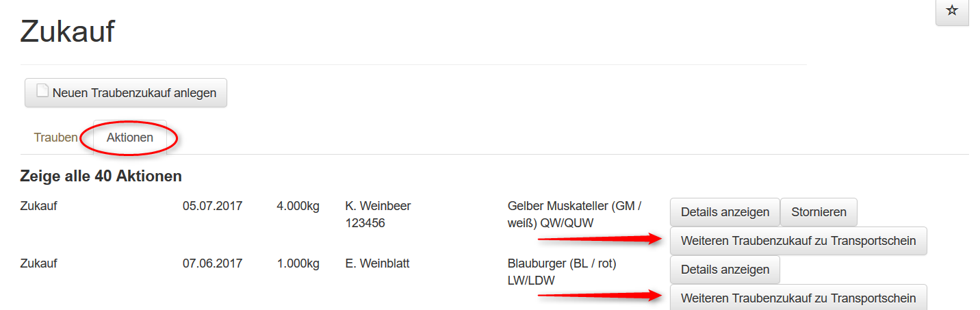Open Details anzeigen for the E. Weinblatt row
Viewport: 980px width, 310px height.
[x=725, y=270]
